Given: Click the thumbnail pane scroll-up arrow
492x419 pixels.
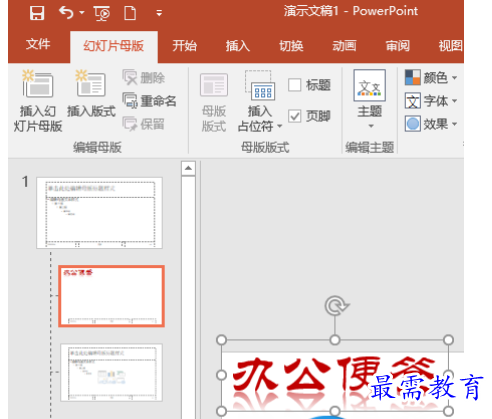Looking at the screenshot, I should pos(188,168).
